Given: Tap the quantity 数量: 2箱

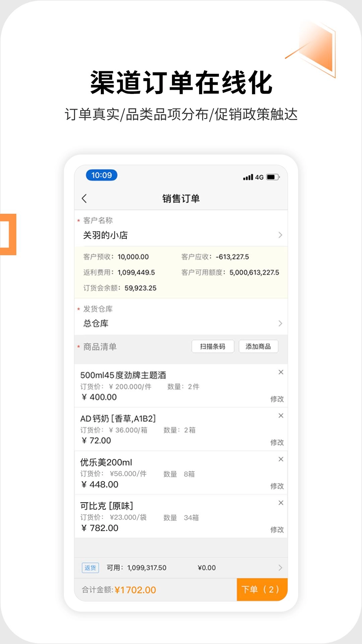Looking at the screenshot, I should pyautogui.click(x=179, y=430).
